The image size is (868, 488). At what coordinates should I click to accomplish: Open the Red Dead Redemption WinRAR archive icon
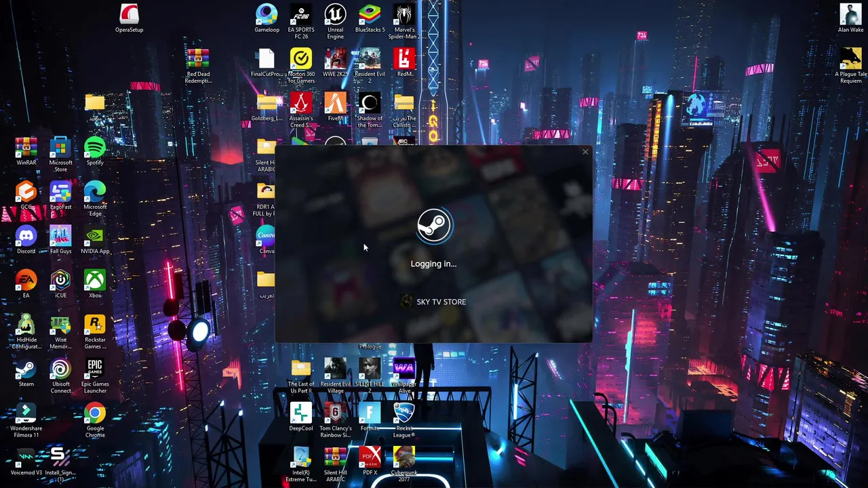pyautogui.click(x=198, y=66)
